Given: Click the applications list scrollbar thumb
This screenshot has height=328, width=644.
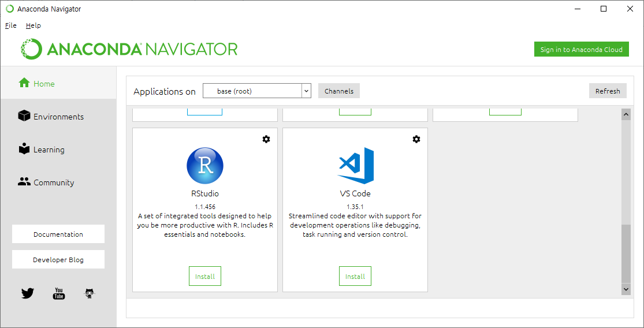Looking at the screenshot, I should 626,254.
